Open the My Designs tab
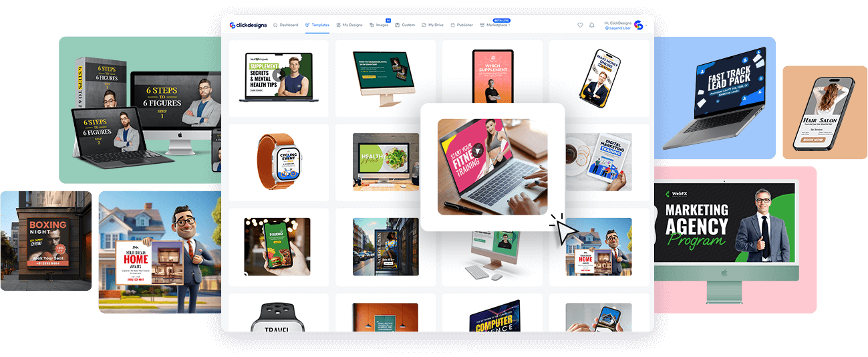The image size is (868, 357). click(x=349, y=25)
